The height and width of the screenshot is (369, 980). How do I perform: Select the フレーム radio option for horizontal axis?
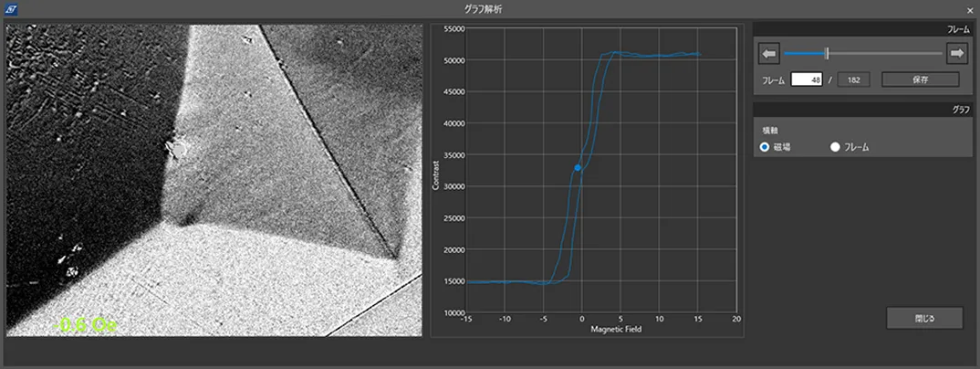click(x=835, y=147)
